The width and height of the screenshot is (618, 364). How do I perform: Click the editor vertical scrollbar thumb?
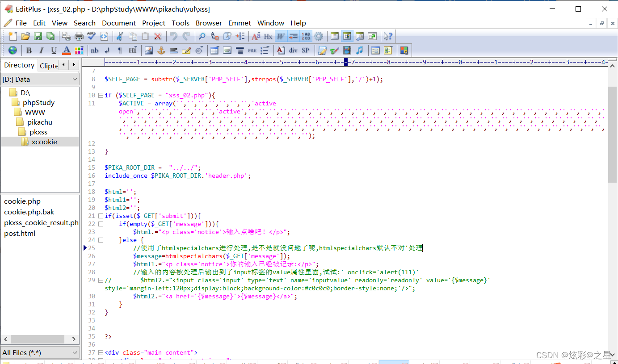(613, 134)
